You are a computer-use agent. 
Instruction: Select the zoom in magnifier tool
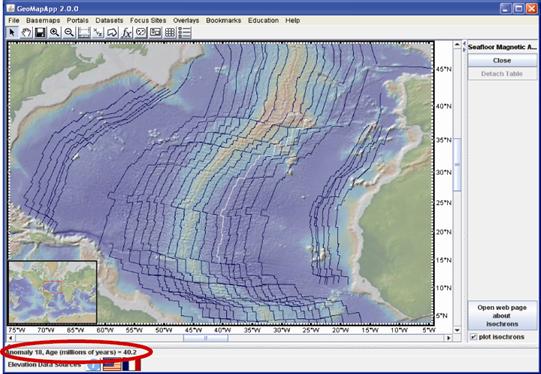coord(55,32)
